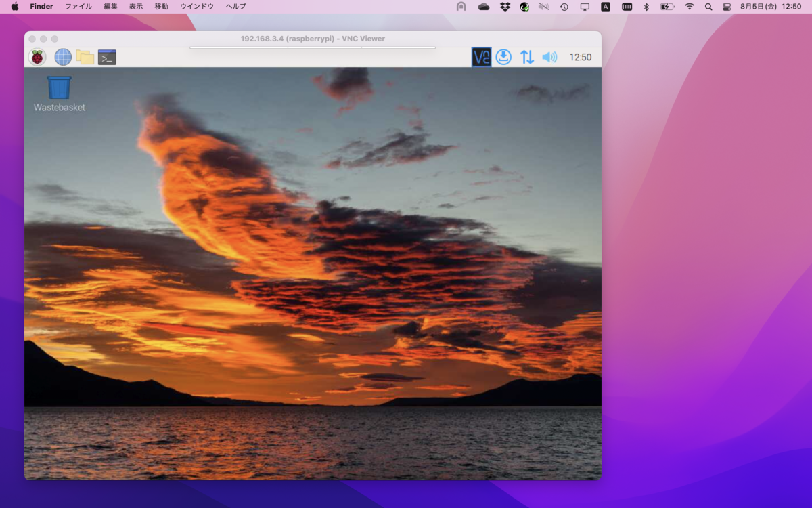Open the date and time 8月5日(金) 12:50
This screenshot has width=812, height=508.
point(771,7)
